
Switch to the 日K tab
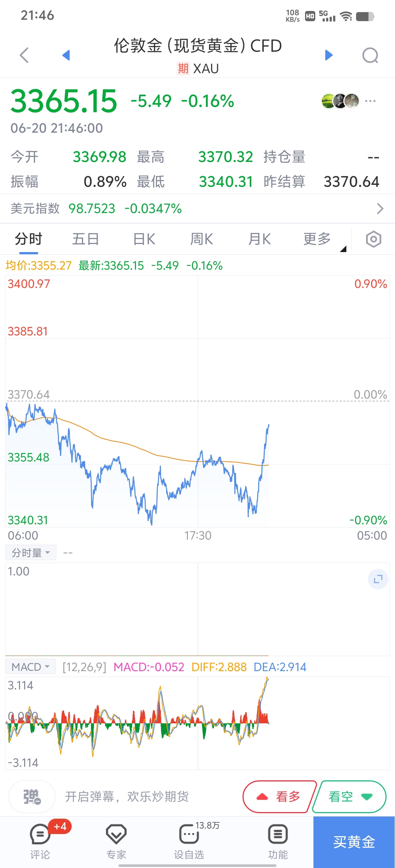[x=144, y=239]
